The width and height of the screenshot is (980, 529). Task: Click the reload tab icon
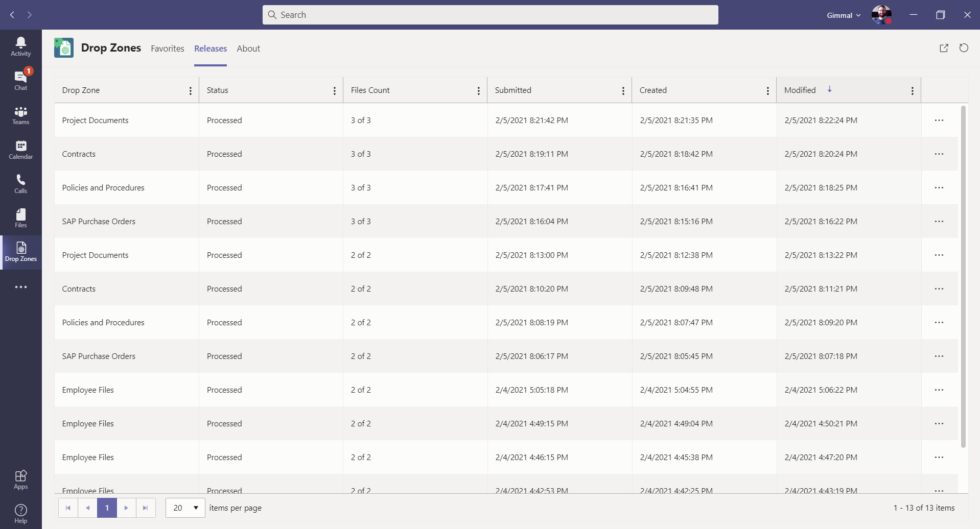coord(964,48)
